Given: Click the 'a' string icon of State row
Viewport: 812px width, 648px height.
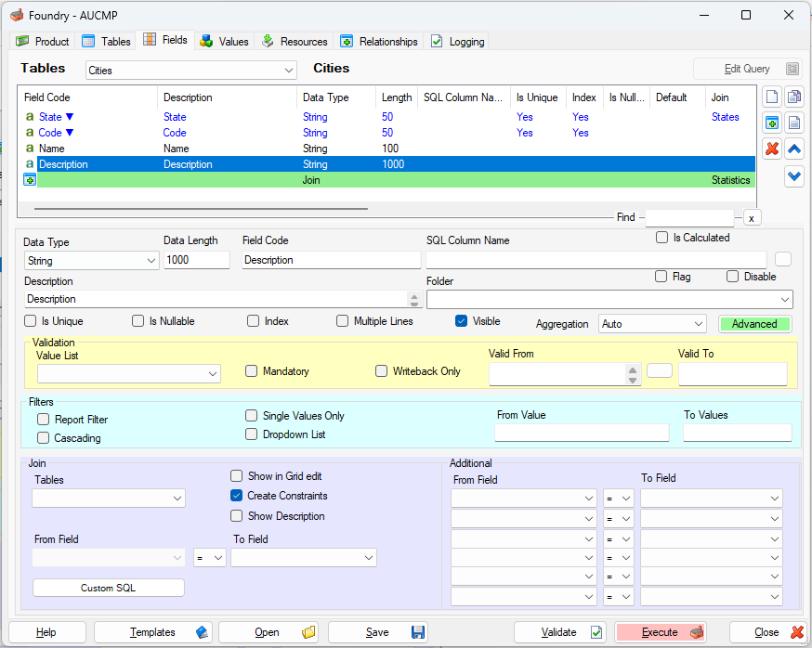Looking at the screenshot, I should click(x=30, y=117).
